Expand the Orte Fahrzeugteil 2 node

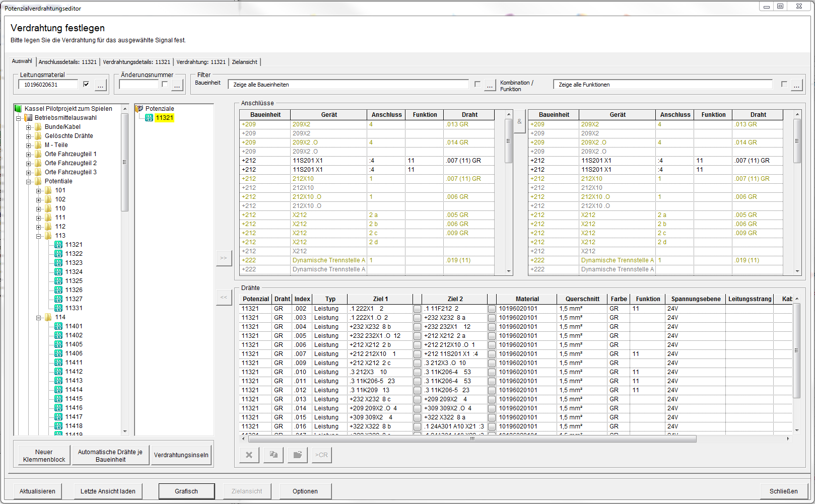click(29, 163)
